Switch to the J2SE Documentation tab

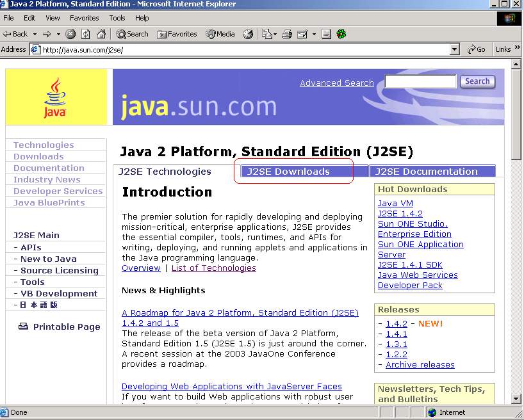click(432, 172)
